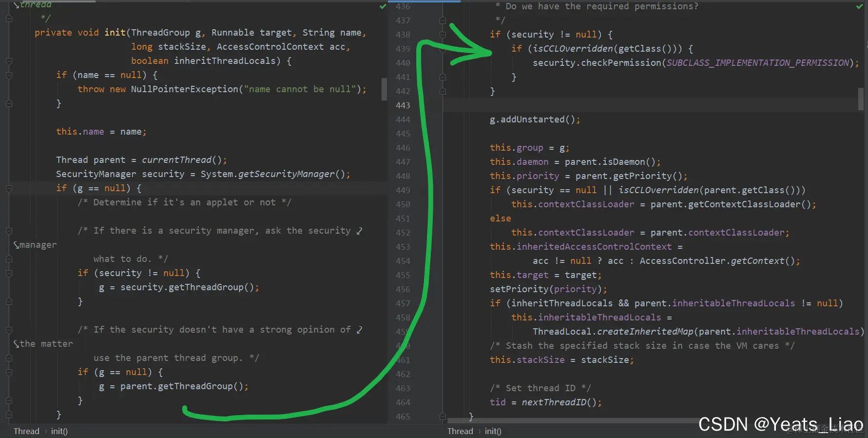Click line number 463 in the gutter
The width and height of the screenshot is (868, 438).
(403, 388)
